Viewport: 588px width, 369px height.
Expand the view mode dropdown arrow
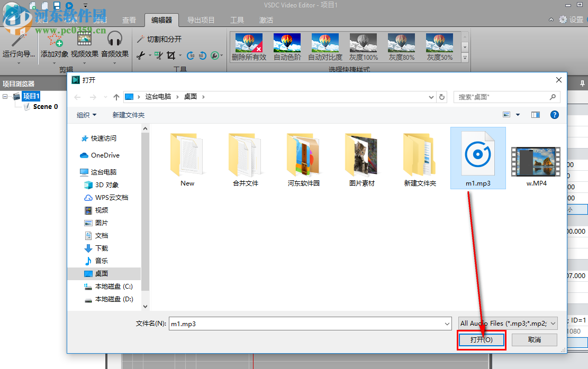pos(518,115)
